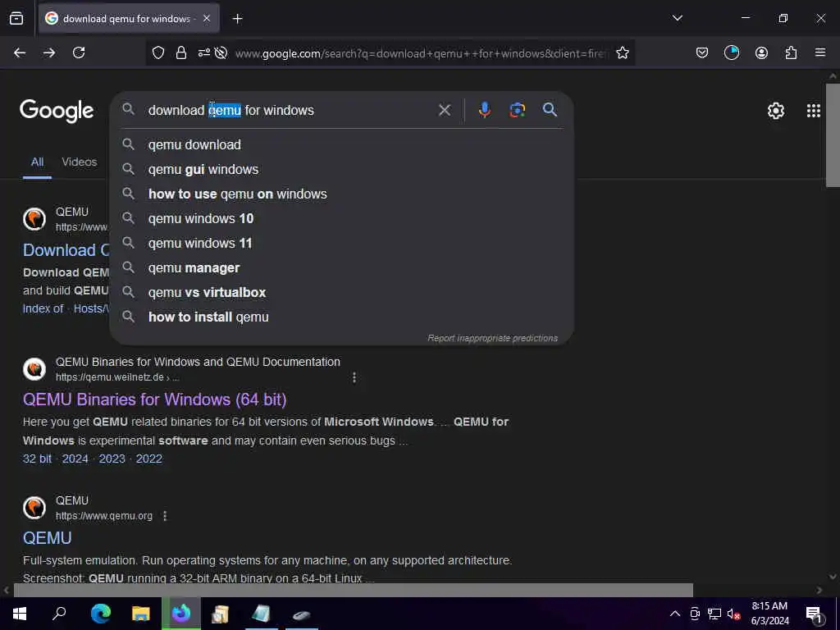Switch to the All results tab
Viewport: 840px width, 630px height.
pyautogui.click(x=37, y=162)
